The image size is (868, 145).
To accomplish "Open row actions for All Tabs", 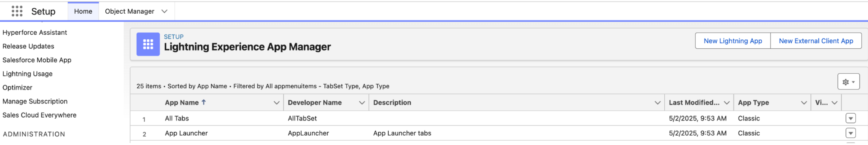I will (x=850, y=118).
